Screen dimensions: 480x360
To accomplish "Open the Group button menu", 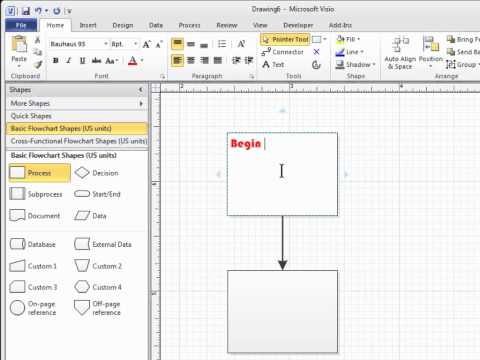I will point(462,65).
